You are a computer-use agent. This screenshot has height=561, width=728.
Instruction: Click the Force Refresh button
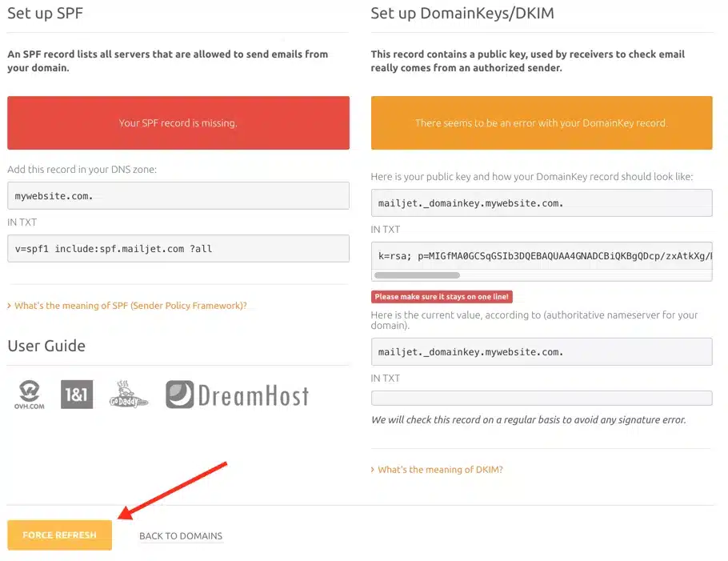coord(59,535)
